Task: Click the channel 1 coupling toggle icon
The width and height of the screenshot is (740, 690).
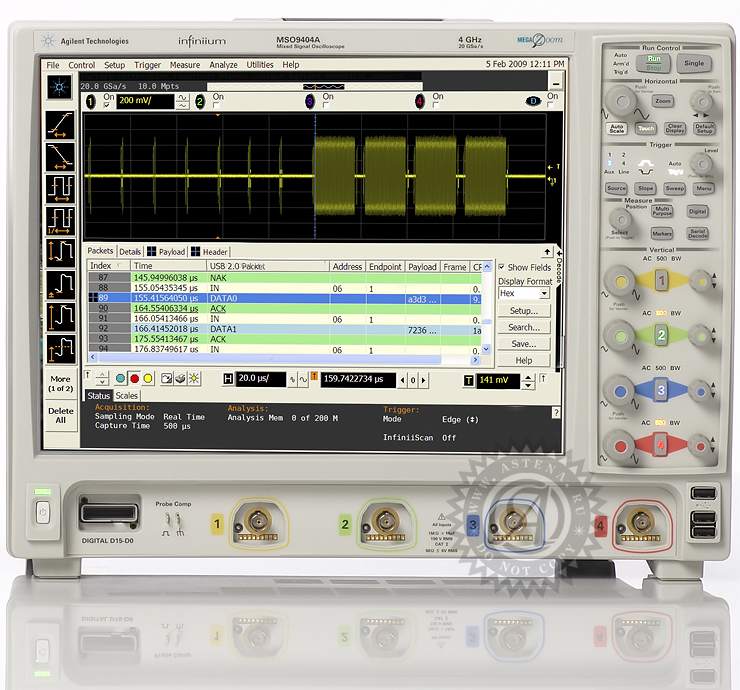Action: click(183, 101)
